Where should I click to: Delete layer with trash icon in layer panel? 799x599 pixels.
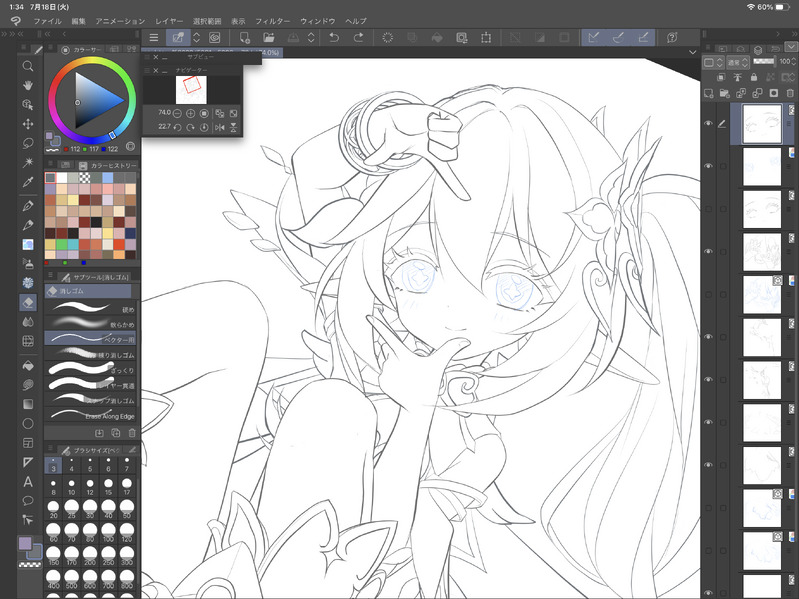coord(790,93)
